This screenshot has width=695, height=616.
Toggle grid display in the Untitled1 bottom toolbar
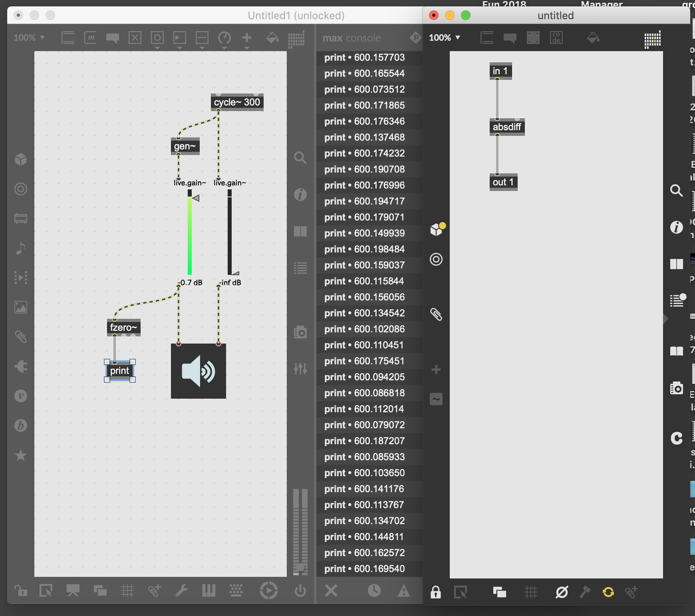click(x=127, y=590)
